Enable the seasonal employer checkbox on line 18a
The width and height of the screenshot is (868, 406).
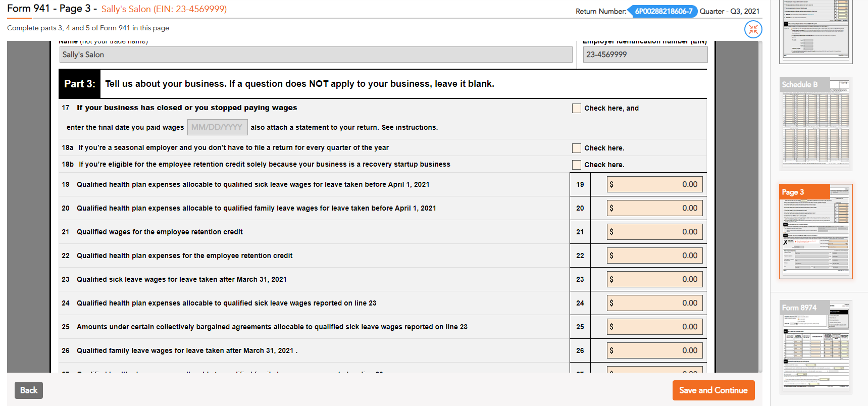pos(576,148)
